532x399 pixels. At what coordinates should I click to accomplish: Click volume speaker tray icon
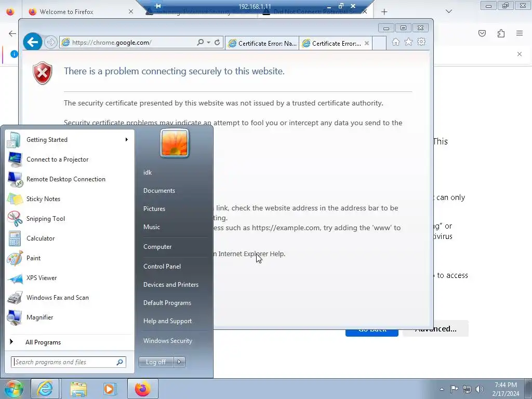pos(480,389)
